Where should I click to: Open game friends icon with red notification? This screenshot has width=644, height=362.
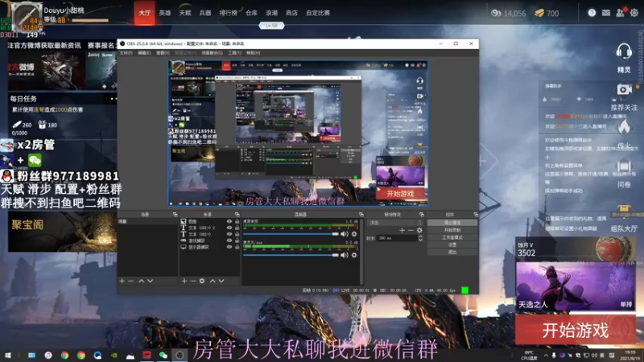coord(621,13)
